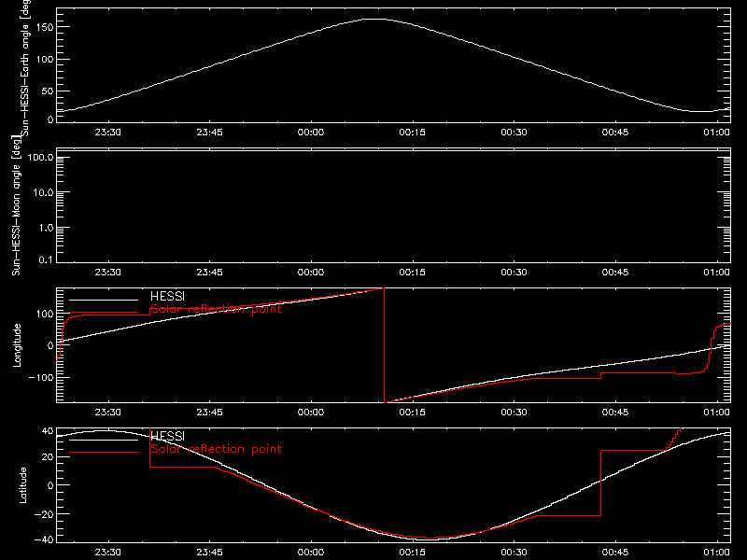Click 00:30 time label under Latitude plot
Screen dimensions: 747x560
tap(514, 552)
